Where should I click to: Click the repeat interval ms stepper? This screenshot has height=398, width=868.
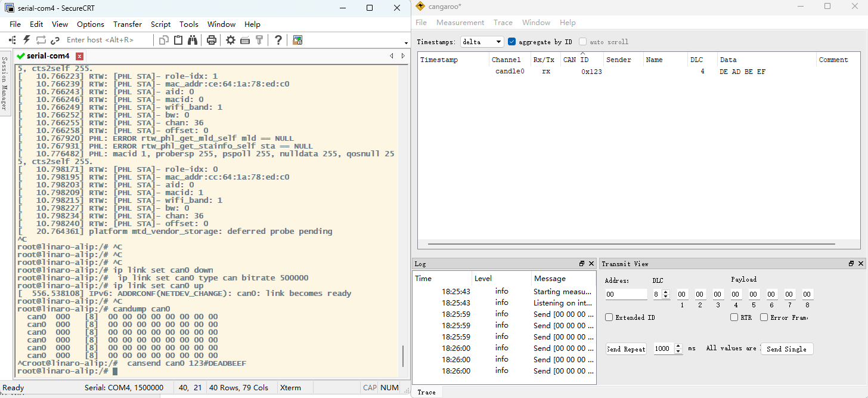(678, 348)
